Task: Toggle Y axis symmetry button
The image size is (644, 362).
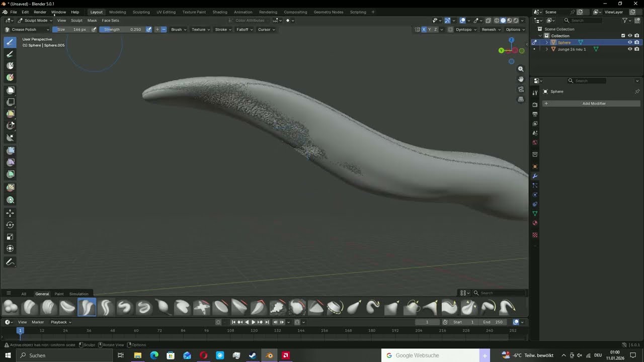Action: click(x=430, y=30)
